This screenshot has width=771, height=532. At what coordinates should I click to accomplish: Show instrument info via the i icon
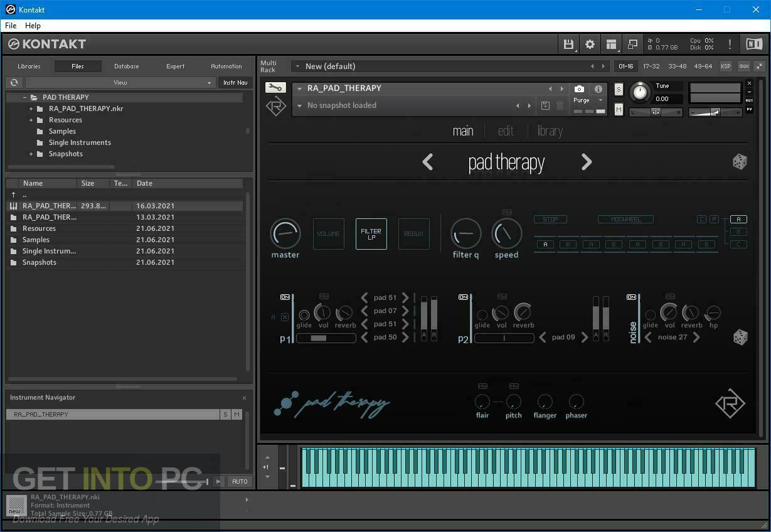tap(598, 89)
